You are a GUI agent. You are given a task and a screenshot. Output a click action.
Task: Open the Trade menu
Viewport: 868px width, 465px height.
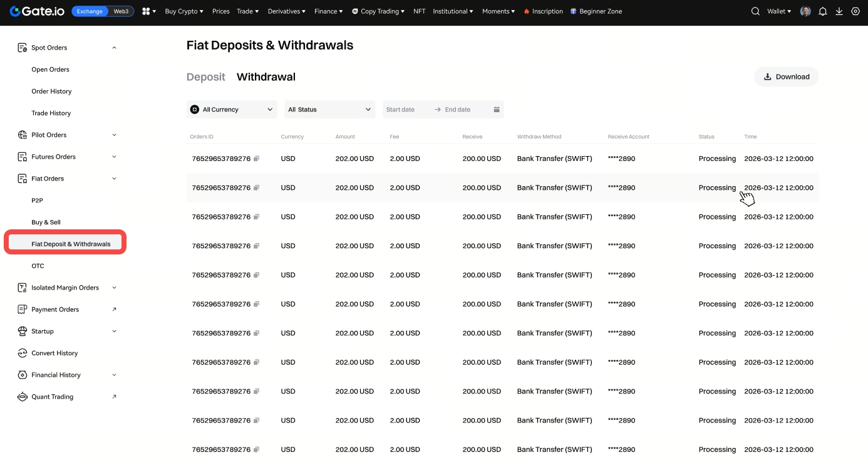point(248,11)
